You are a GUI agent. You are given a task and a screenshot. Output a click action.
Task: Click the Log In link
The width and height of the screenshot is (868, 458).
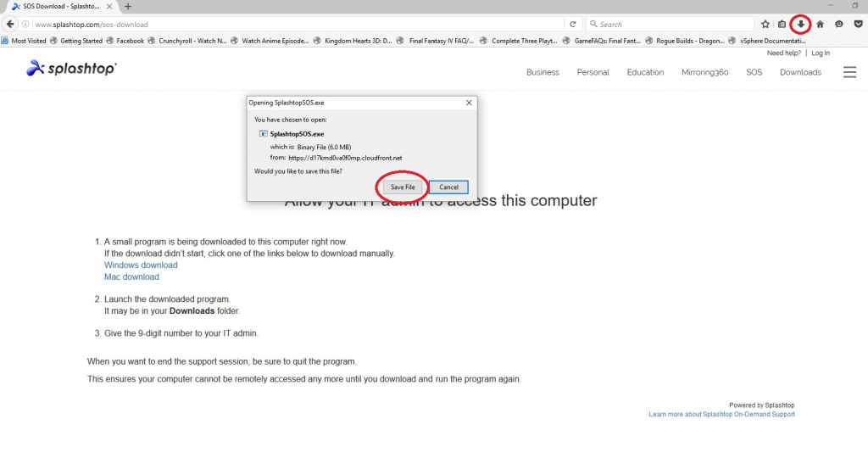[821, 53]
